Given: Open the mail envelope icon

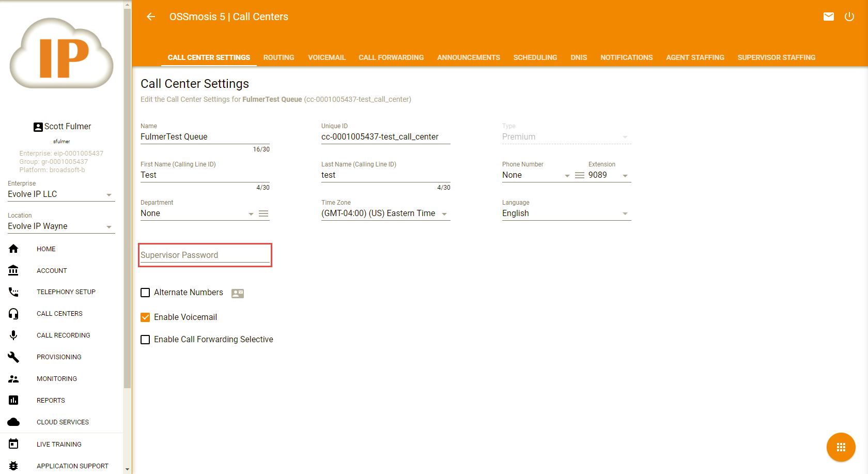Looking at the screenshot, I should (x=828, y=17).
